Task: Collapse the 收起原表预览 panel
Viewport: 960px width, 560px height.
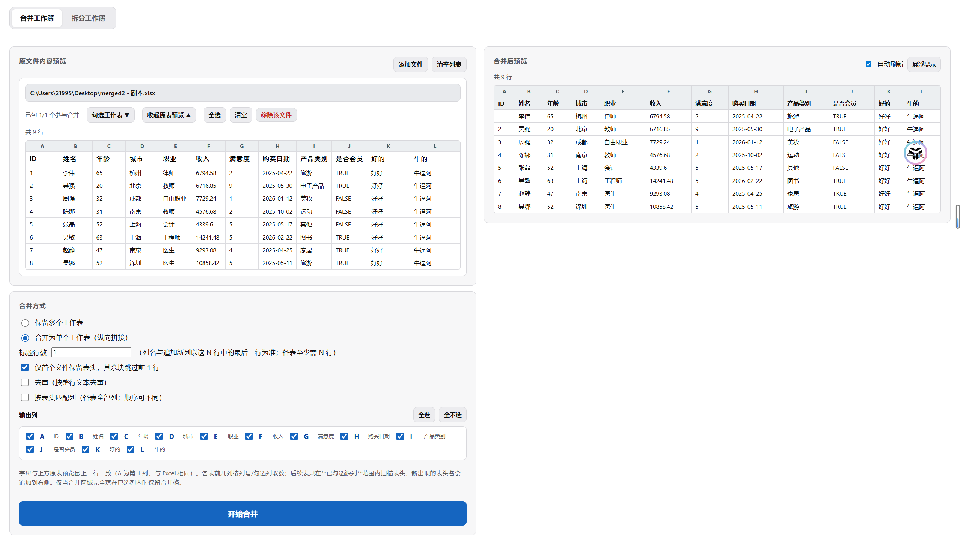Action: click(x=169, y=115)
